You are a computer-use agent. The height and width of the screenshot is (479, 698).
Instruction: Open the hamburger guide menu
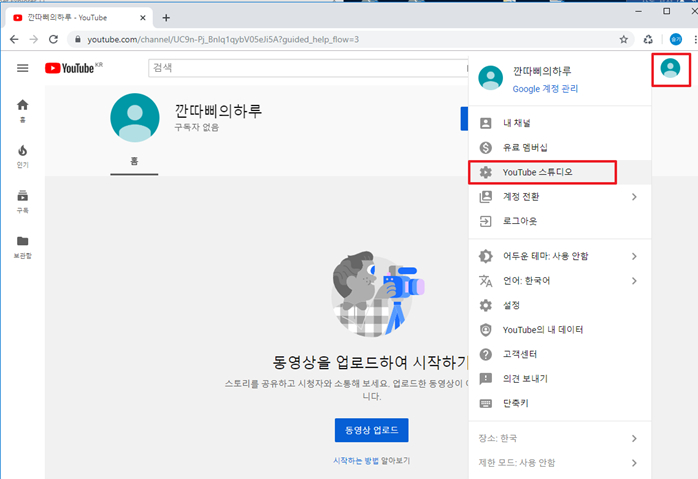pos(23,68)
